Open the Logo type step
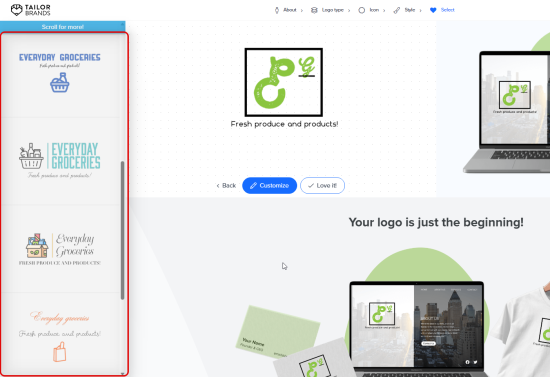Viewport: 550px width, 377px height. (x=333, y=10)
